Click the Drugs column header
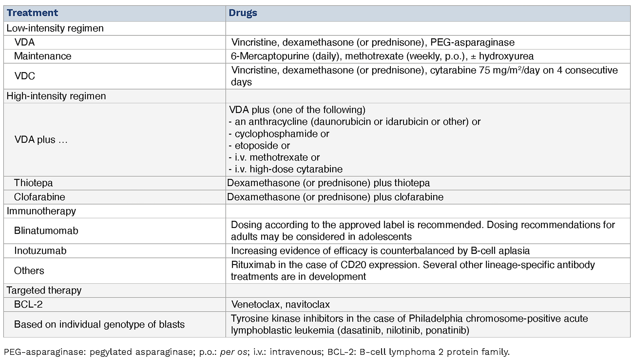 tap(243, 13)
